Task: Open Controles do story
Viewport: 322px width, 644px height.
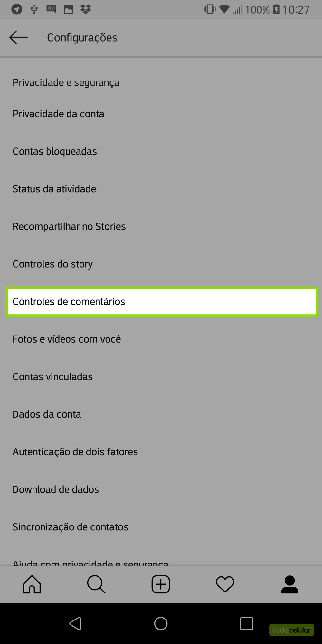Action: [53, 264]
